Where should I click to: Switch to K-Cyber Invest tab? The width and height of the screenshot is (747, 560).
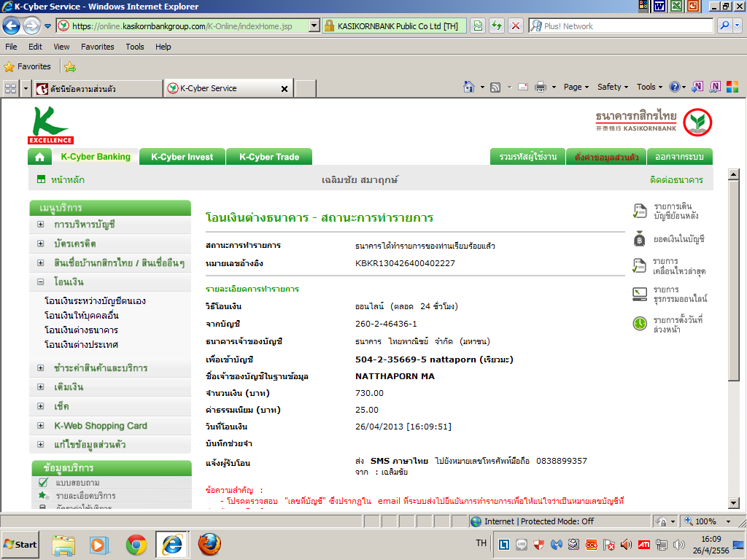coord(182,157)
